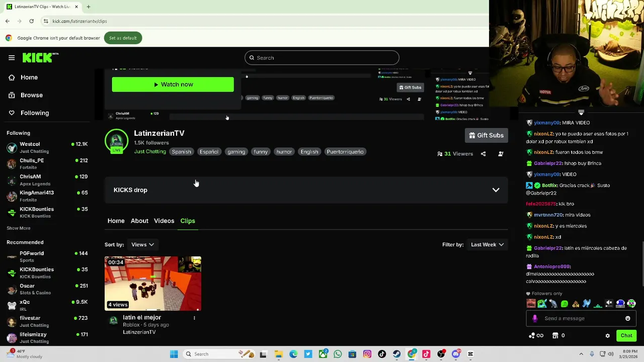Open WhatsApp from the taskbar

pos(338,354)
